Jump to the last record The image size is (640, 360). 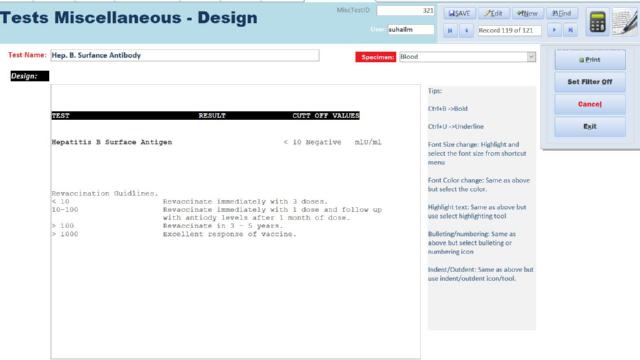tap(571, 30)
